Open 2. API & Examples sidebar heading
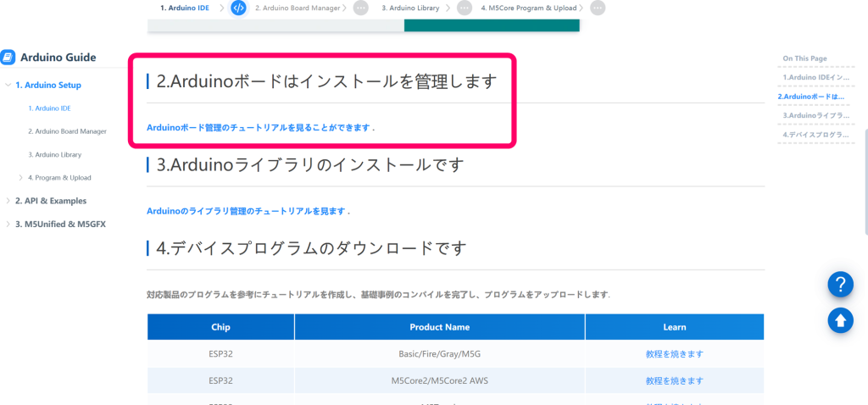 (51, 201)
